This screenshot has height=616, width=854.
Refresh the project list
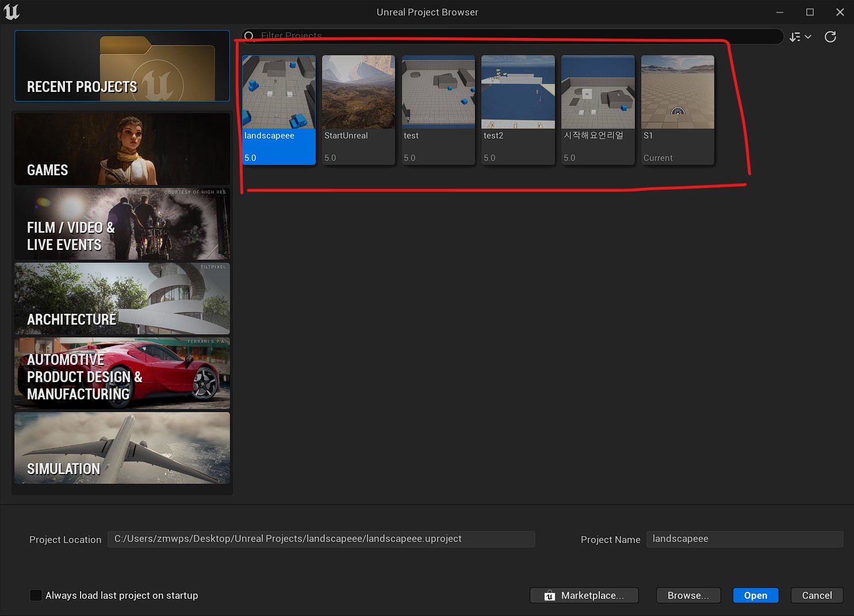click(x=830, y=37)
